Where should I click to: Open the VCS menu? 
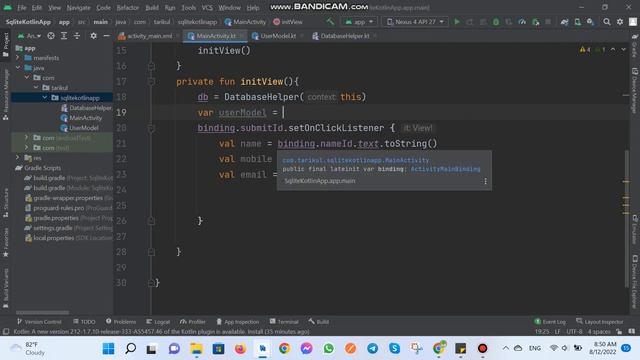pos(207,7)
